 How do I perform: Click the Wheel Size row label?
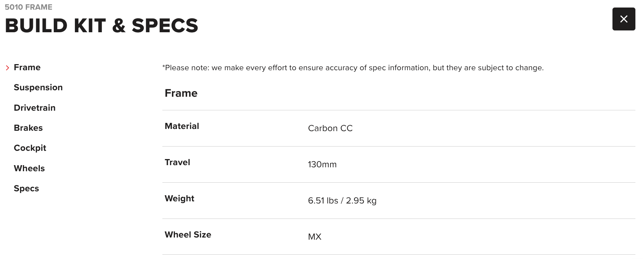click(x=188, y=235)
